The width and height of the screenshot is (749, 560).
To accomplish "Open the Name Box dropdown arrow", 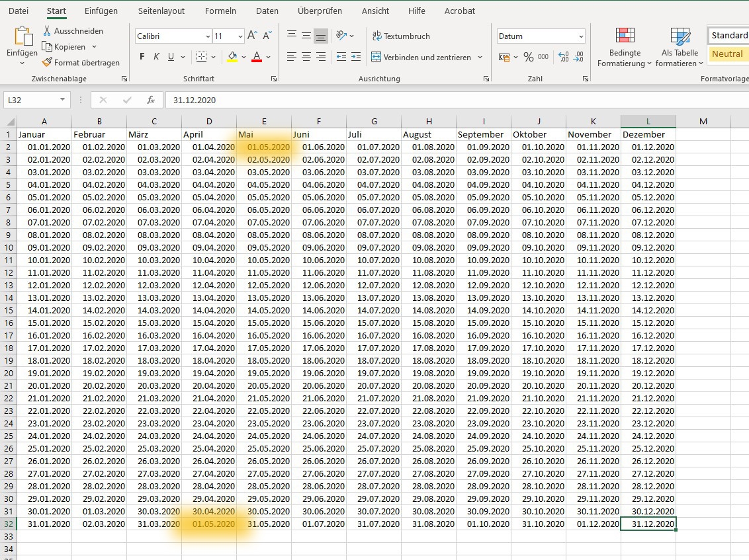I will point(62,99).
